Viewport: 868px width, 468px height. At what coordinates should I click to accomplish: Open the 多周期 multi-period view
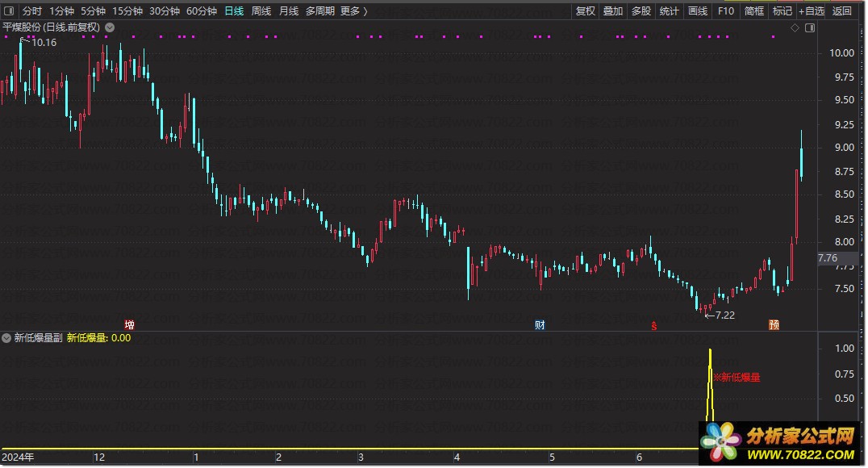320,11
